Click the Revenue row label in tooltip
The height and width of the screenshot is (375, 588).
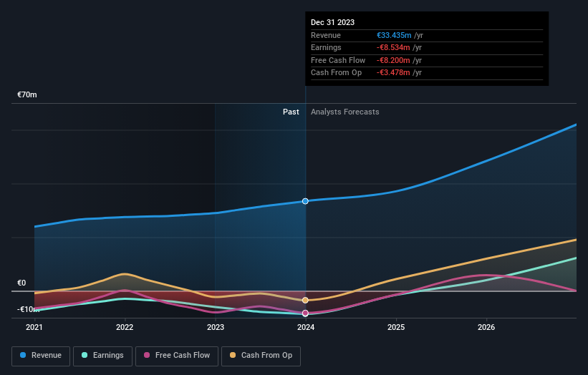point(326,35)
